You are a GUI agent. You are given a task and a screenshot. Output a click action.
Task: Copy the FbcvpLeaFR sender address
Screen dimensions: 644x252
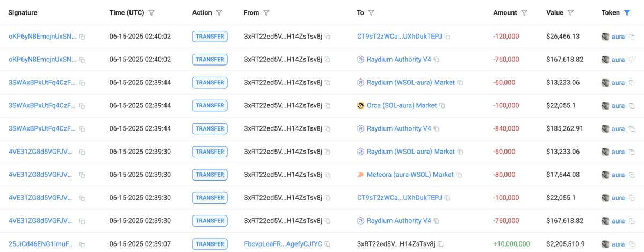[x=328, y=244]
